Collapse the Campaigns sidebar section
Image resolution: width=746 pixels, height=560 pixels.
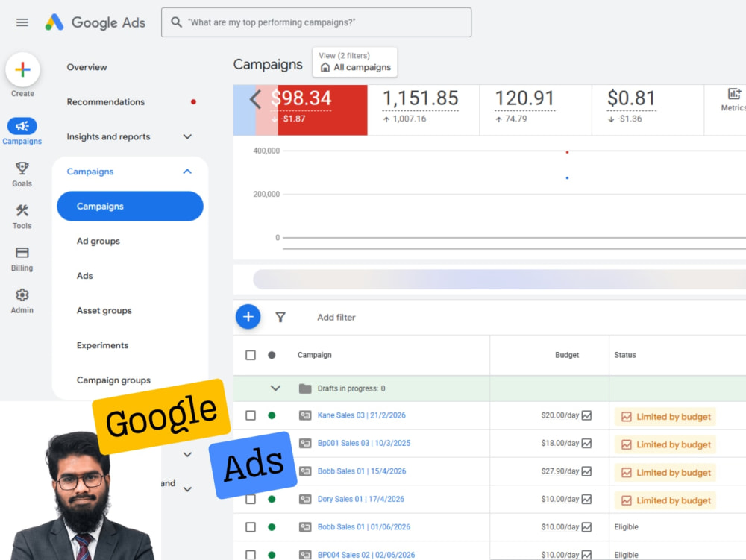[x=187, y=172]
